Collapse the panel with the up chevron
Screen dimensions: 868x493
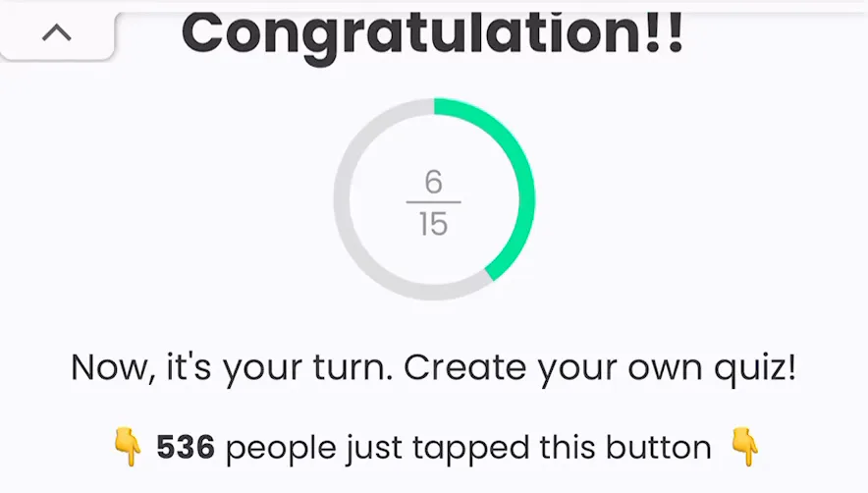click(x=57, y=33)
